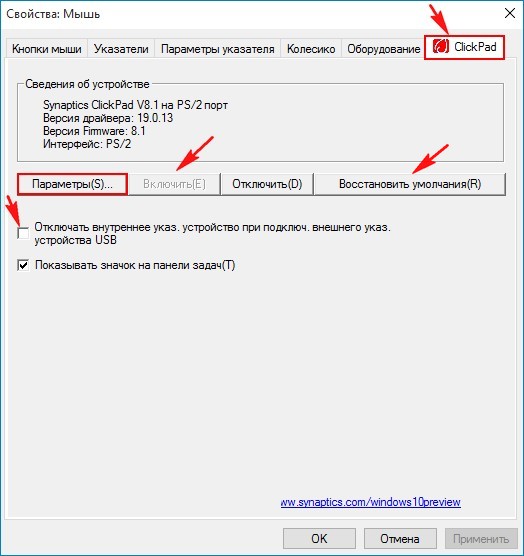The image size is (524, 556).
Task: Close the mouse properties dialog window
Action: 509,13
